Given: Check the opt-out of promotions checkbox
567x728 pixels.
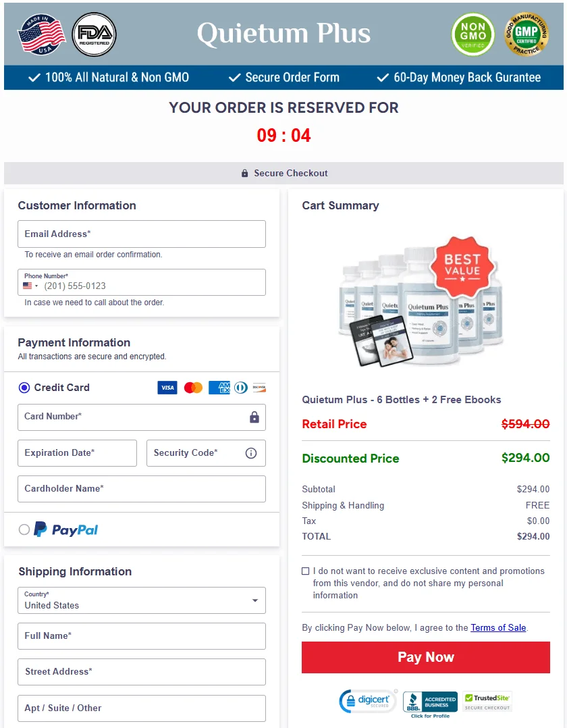Looking at the screenshot, I should (305, 571).
